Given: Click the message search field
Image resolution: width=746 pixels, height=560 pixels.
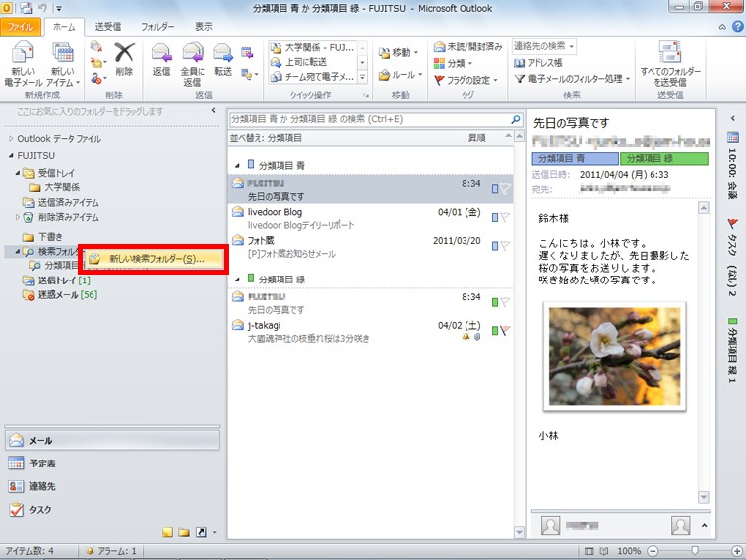Looking at the screenshot, I should (369, 119).
